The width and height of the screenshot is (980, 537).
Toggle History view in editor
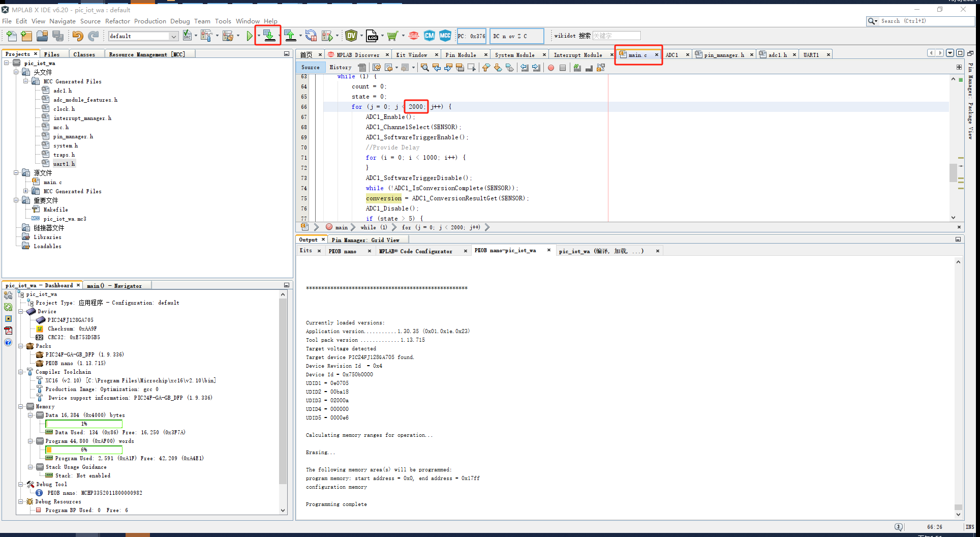pos(341,67)
